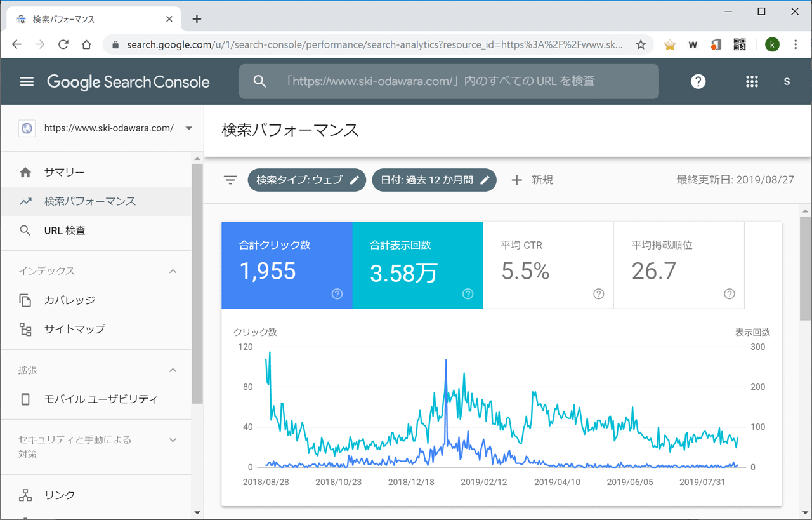
Task: Click the W extension icon
Action: pyautogui.click(x=693, y=44)
